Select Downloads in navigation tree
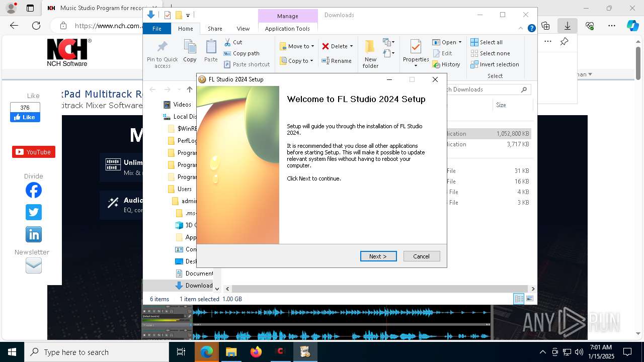644x362 pixels. [x=194, y=286]
